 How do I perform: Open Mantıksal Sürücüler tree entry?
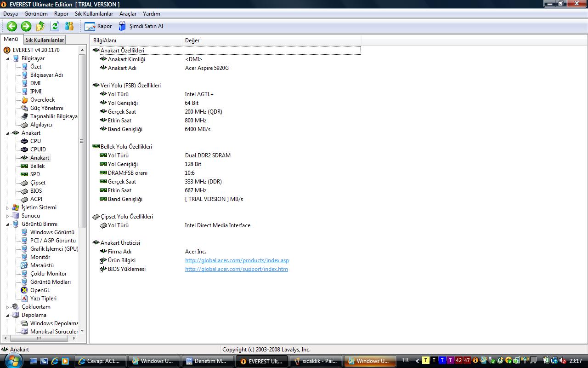point(54,332)
